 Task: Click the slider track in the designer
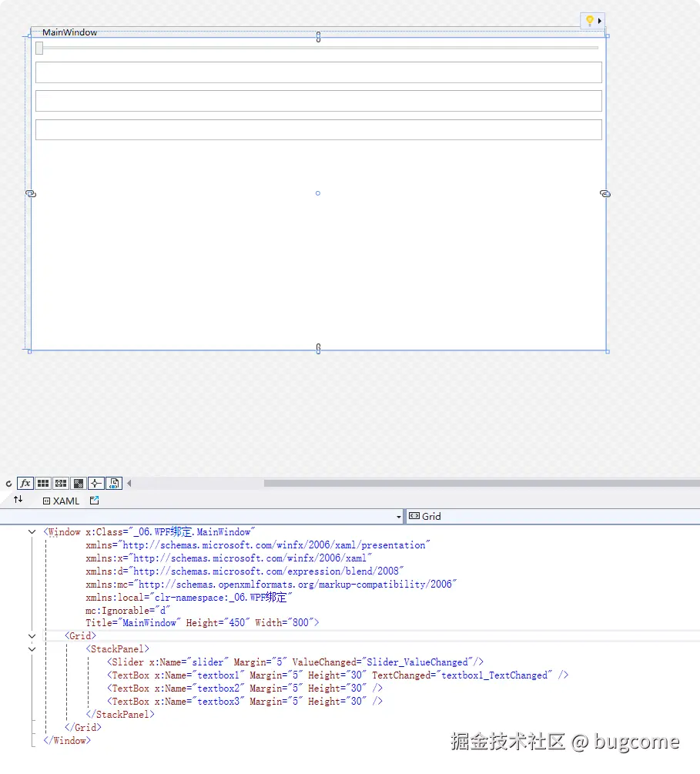(321, 48)
